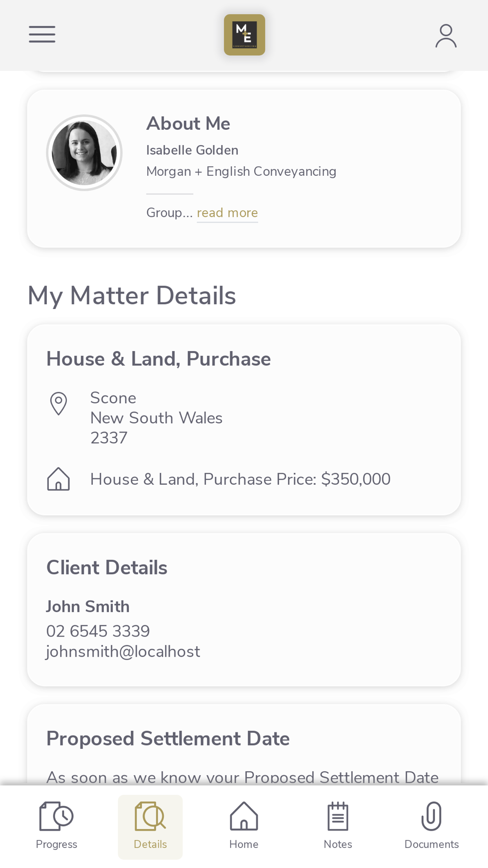Viewport: 488px width, 868px height.
Task: Click the house icon beside purchase price
Action: [x=59, y=479]
